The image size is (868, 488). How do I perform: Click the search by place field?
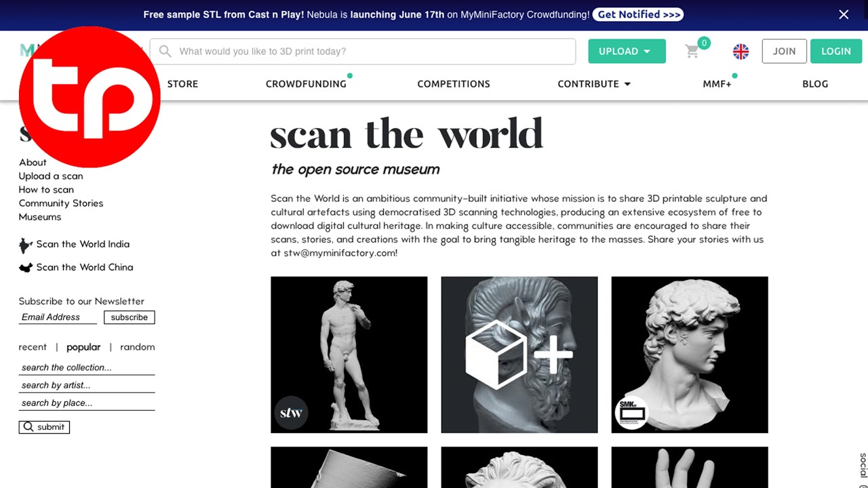(x=87, y=403)
